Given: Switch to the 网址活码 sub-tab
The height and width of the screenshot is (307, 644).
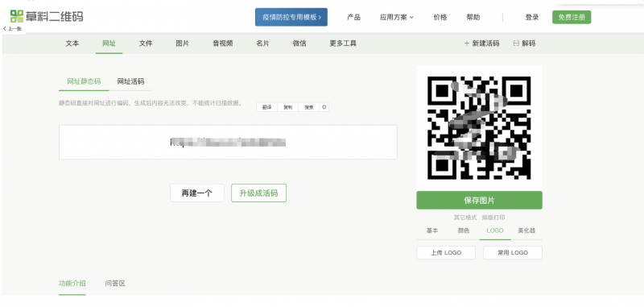Looking at the screenshot, I should pyautogui.click(x=130, y=81).
